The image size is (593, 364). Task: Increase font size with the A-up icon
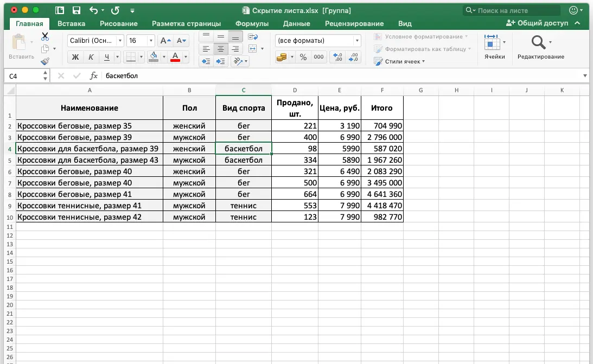pyautogui.click(x=165, y=41)
